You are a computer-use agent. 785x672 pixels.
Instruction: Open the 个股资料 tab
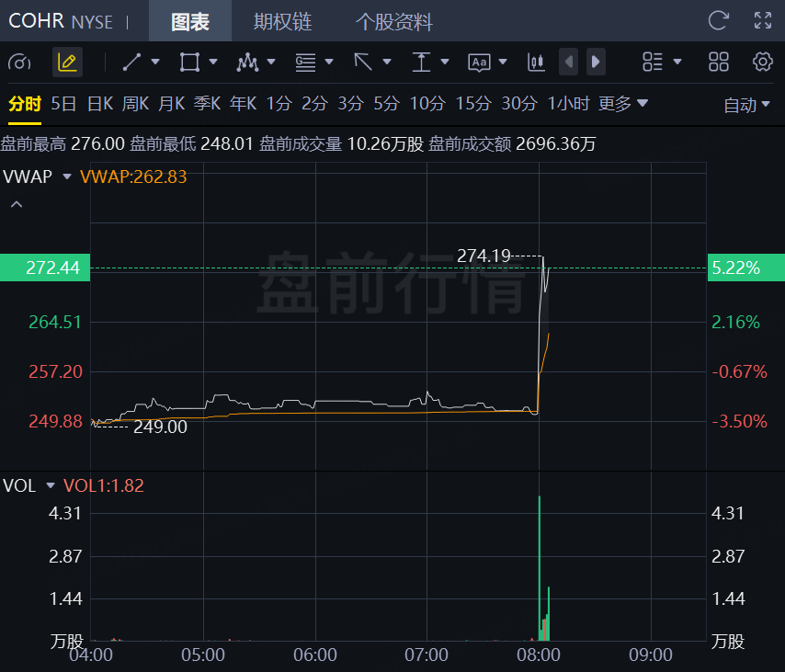coord(394,21)
